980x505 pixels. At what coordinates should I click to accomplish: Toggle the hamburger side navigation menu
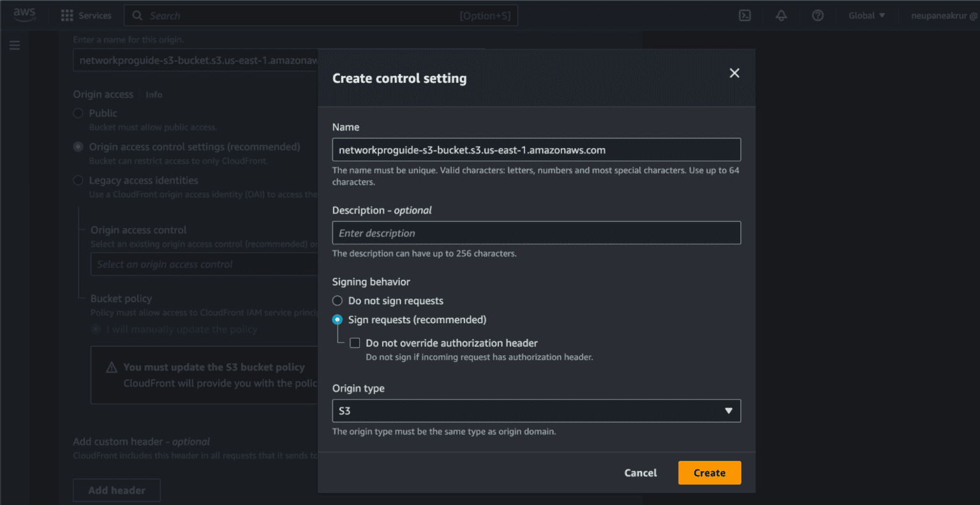click(15, 45)
